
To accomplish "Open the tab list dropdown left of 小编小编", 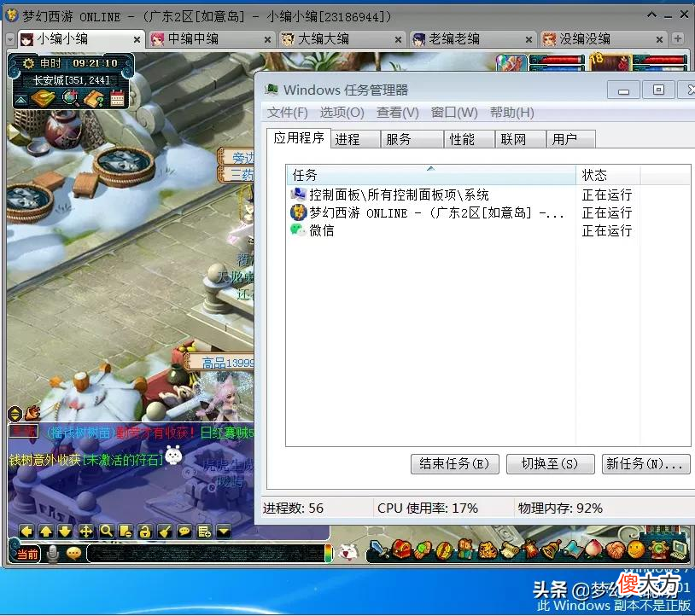I will point(10,40).
